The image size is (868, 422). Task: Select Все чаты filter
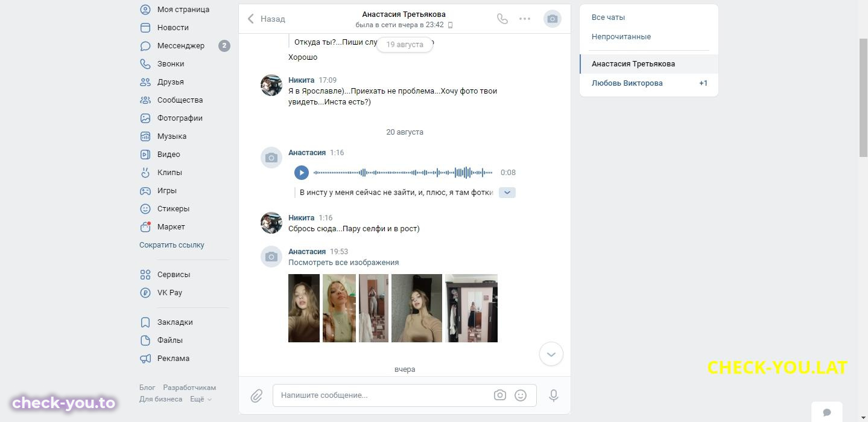point(608,18)
